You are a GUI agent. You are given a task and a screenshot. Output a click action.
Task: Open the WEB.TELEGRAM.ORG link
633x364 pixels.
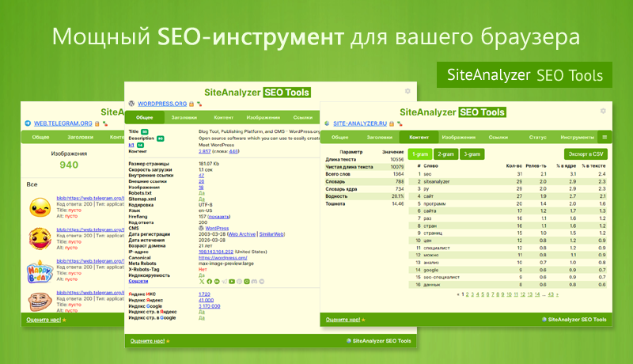point(63,123)
